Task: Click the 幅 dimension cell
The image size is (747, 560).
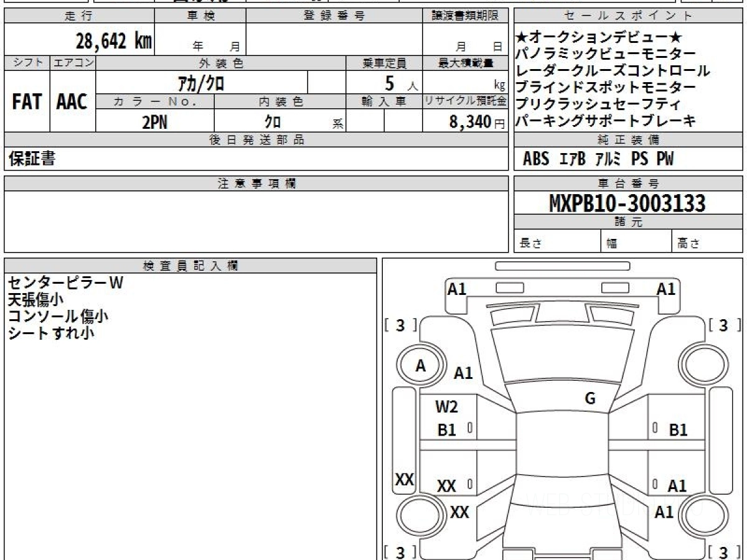Action: 636,242
